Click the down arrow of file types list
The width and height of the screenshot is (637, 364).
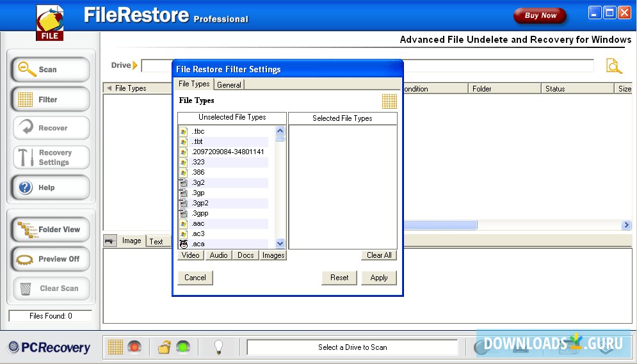click(x=280, y=244)
